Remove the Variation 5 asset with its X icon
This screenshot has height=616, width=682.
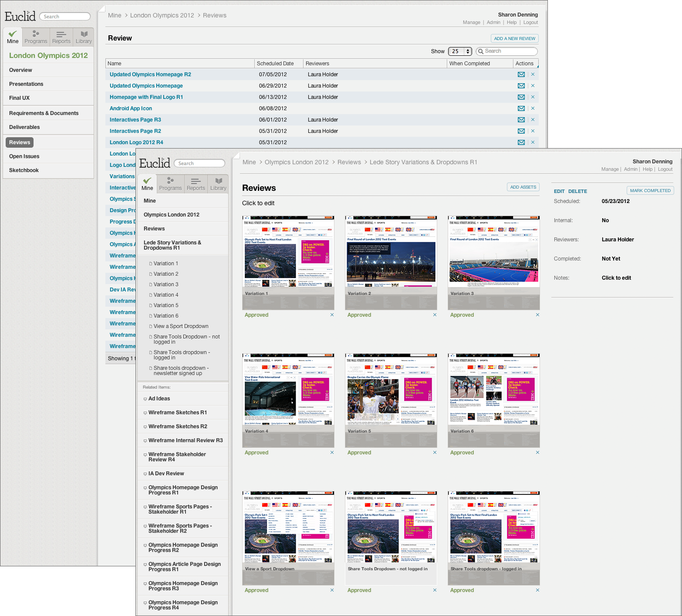(x=435, y=452)
